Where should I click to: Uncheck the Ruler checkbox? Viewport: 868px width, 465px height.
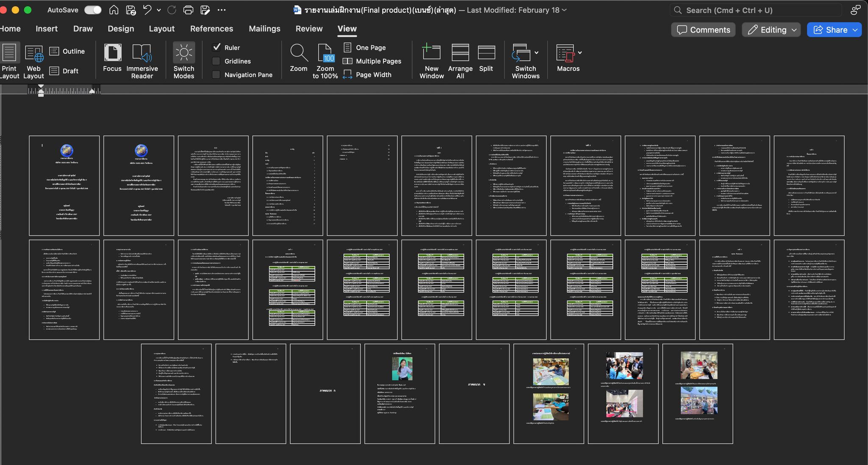tap(217, 47)
